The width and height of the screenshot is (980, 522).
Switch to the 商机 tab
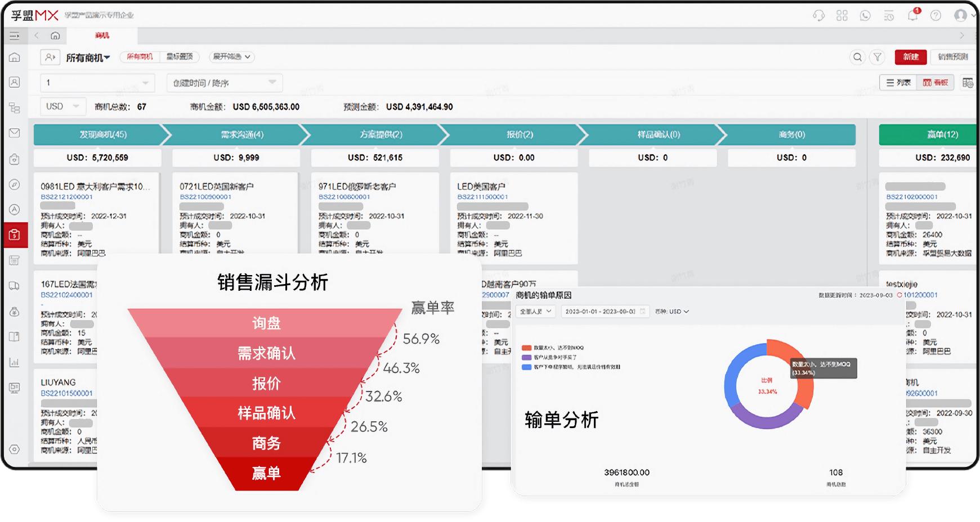point(102,36)
